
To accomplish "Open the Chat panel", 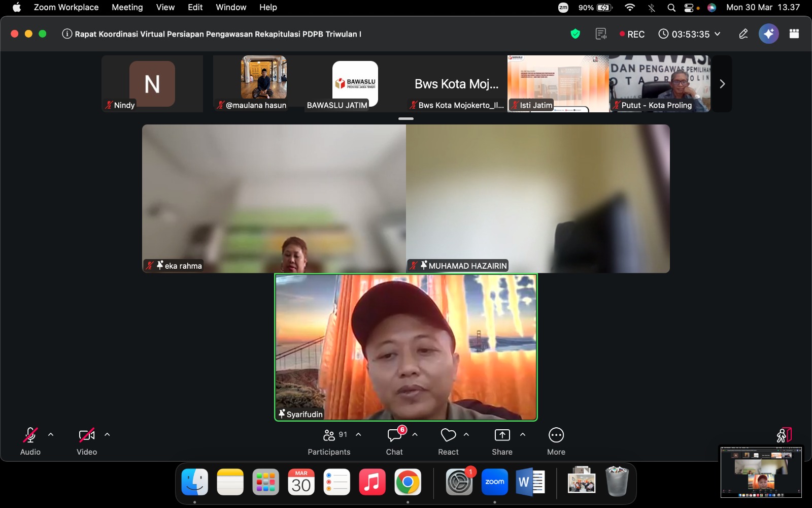I will (394, 440).
